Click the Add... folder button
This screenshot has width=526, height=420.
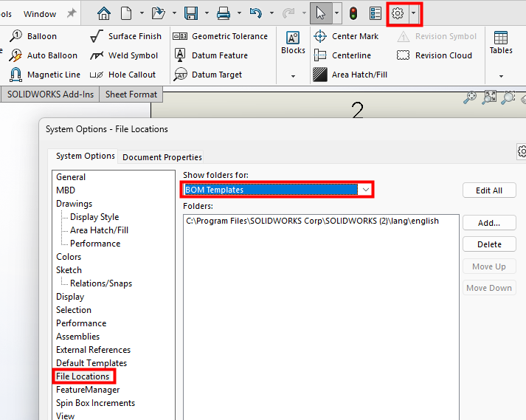pyautogui.click(x=489, y=223)
